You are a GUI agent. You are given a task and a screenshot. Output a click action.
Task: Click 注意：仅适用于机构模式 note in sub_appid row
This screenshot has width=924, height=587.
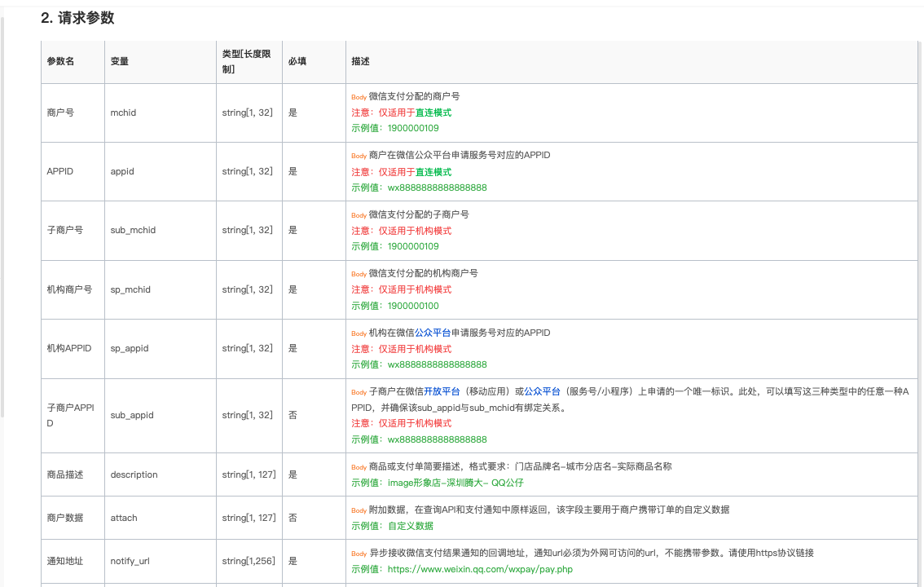(402, 423)
